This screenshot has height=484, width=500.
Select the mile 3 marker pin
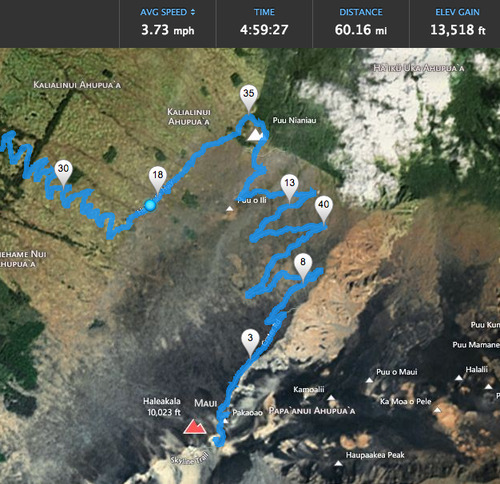(250, 343)
